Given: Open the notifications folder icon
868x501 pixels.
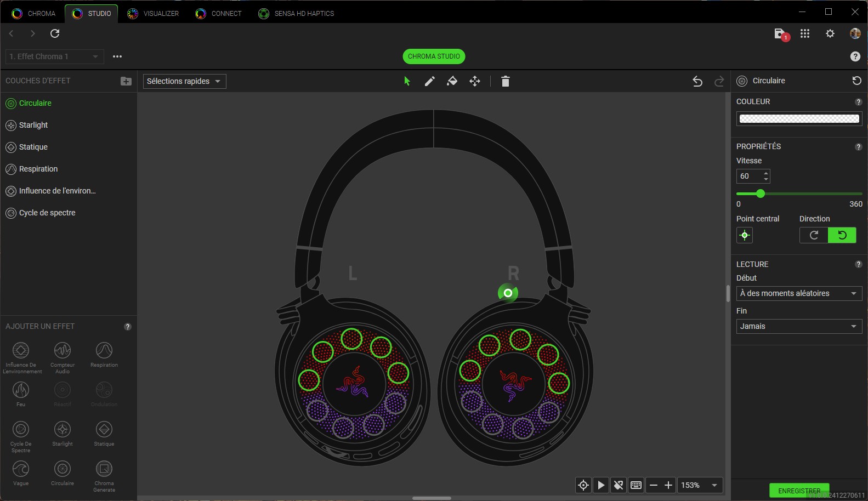Looking at the screenshot, I should tap(781, 34).
